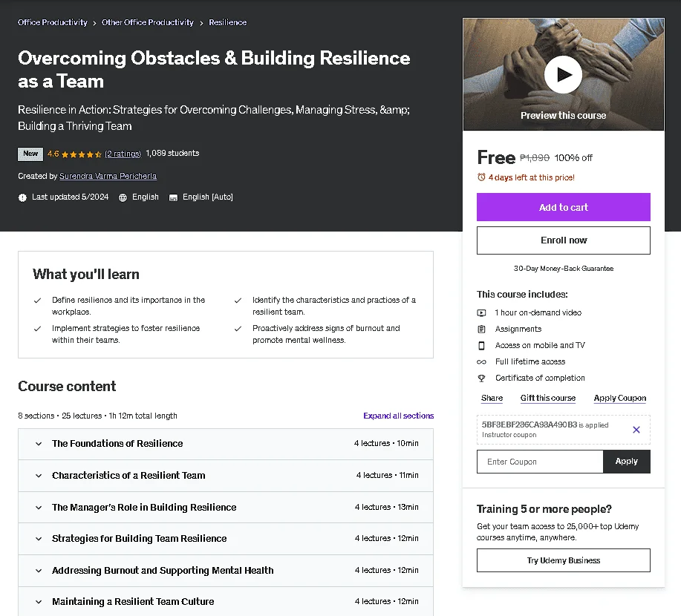Click '1,089 students' text
The height and width of the screenshot is (616, 681).
(172, 153)
